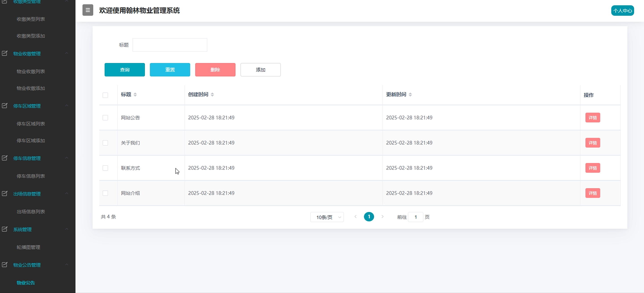Sort table by 标题 column arrows
The height and width of the screenshot is (293, 644).
pos(135,95)
